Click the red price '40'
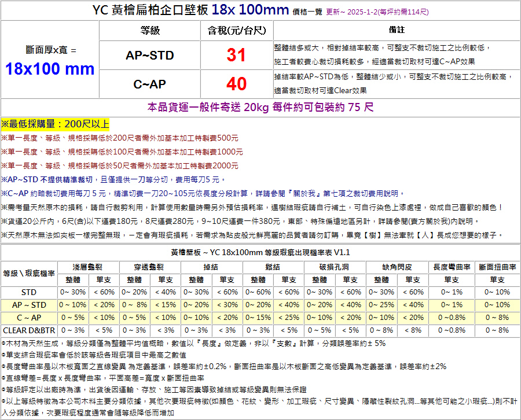This screenshot has width=521, height=420. coord(236,84)
